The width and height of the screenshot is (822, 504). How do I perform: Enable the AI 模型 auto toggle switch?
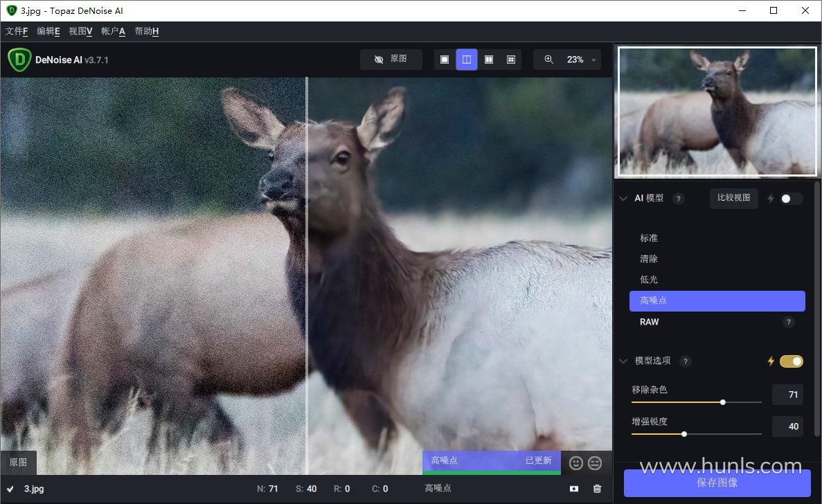(791, 199)
